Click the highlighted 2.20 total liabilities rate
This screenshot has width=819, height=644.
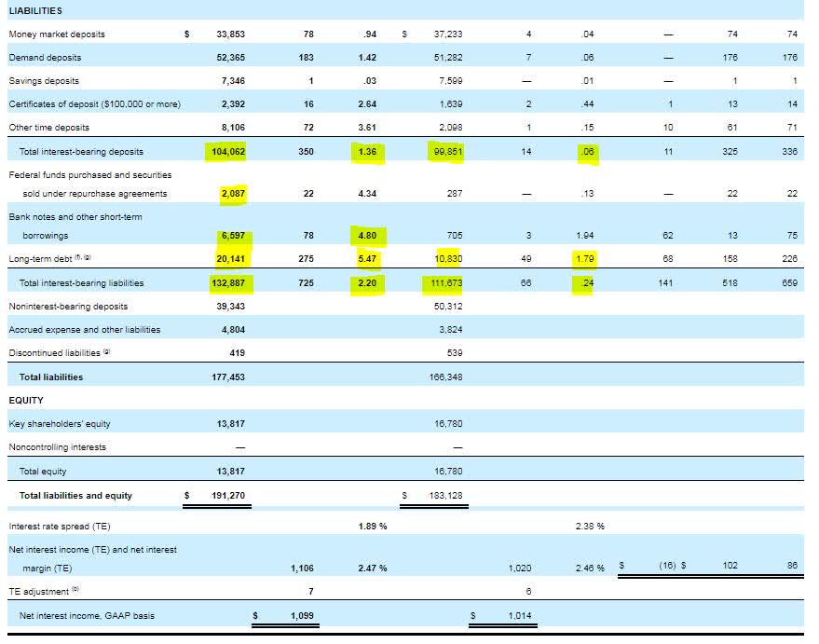tap(368, 283)
